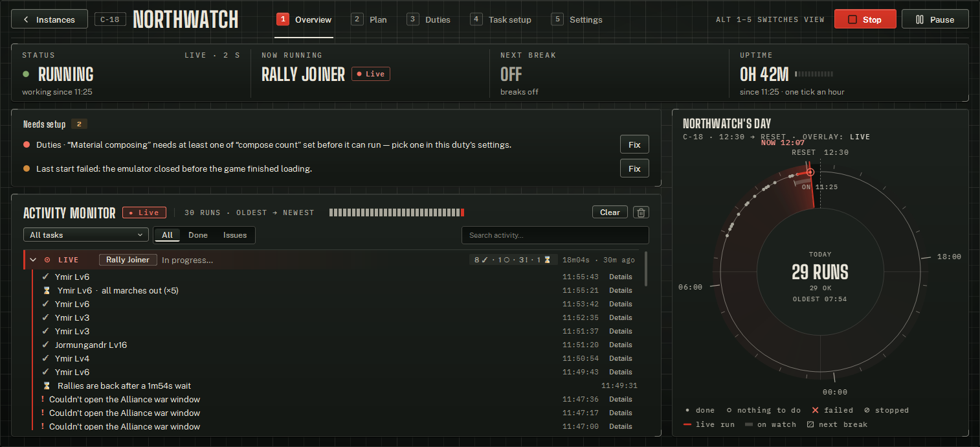
Task: Select the 'Rallies are back after a 1m54s wait' row
Action: [335, 386]
